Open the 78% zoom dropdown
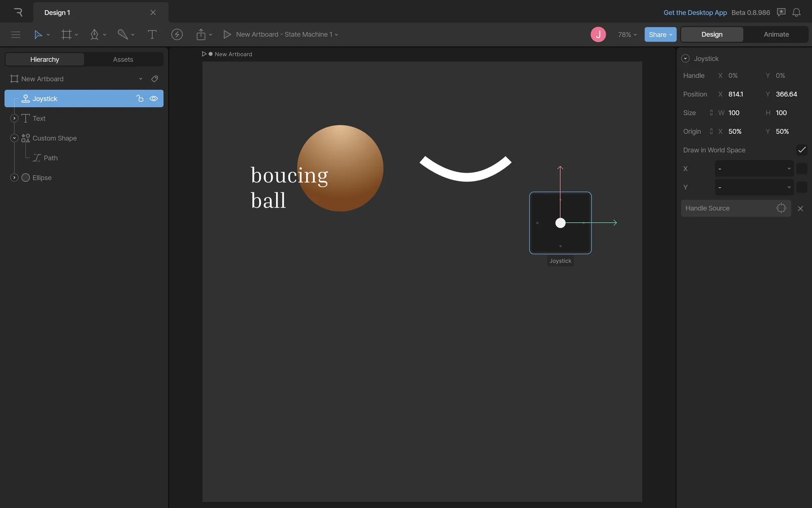The image size is (812, 508). point(627,35)
